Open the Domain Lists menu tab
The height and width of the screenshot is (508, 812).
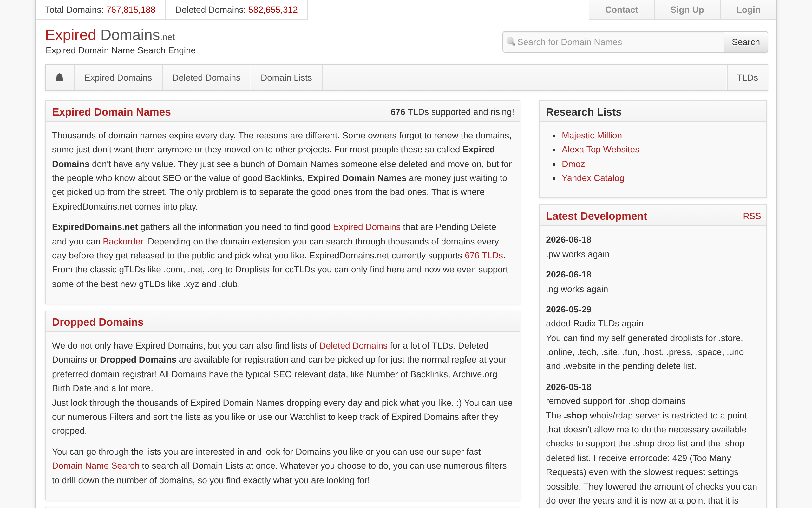(286, 77)
